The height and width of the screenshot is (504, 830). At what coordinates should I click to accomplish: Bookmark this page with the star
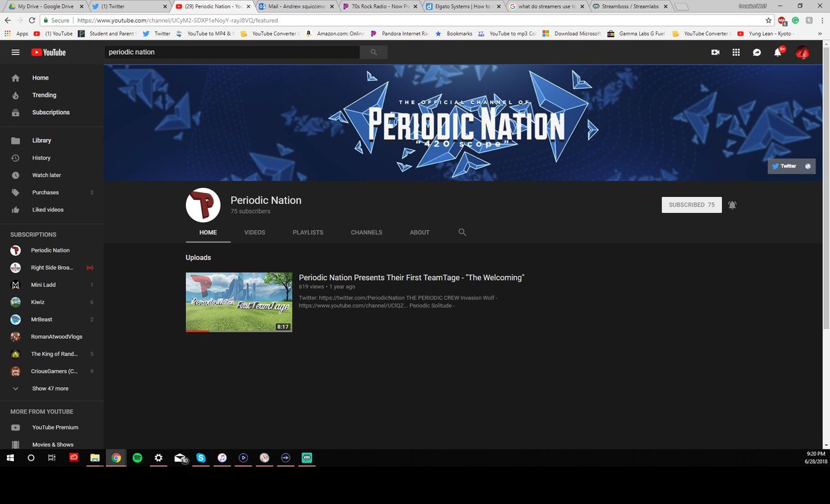pos(768,21)
